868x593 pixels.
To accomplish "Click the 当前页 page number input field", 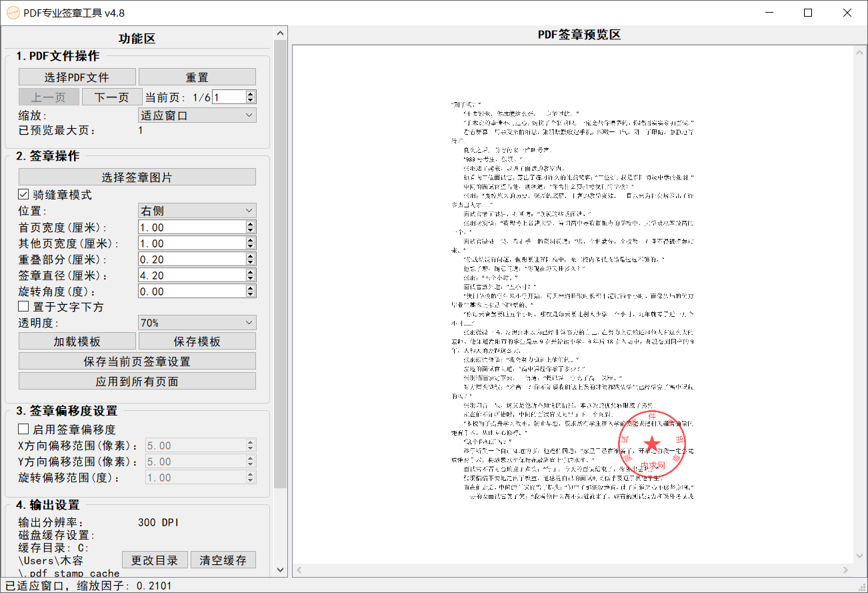I will (x=230, y=97).
